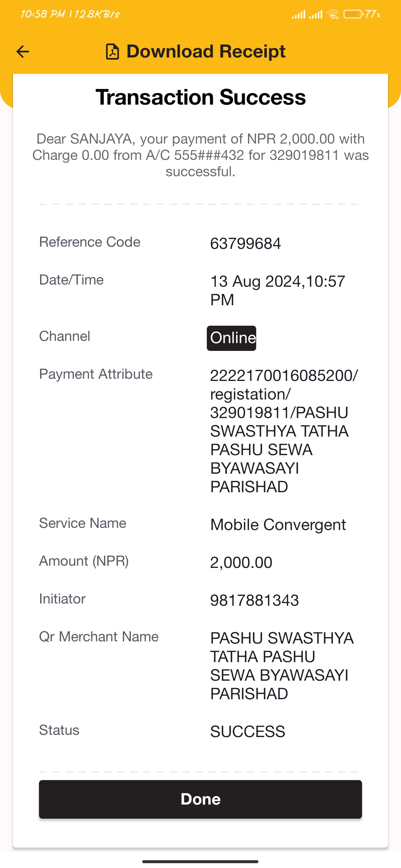Tap the first signal strength icon
The width and height of the screenshot is (401, 868).
point(299,14)
